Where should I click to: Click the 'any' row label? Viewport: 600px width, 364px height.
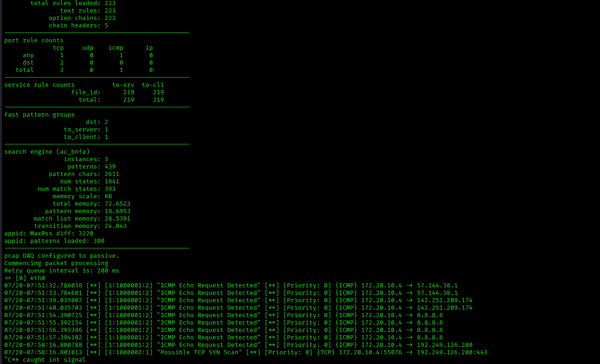28,55
